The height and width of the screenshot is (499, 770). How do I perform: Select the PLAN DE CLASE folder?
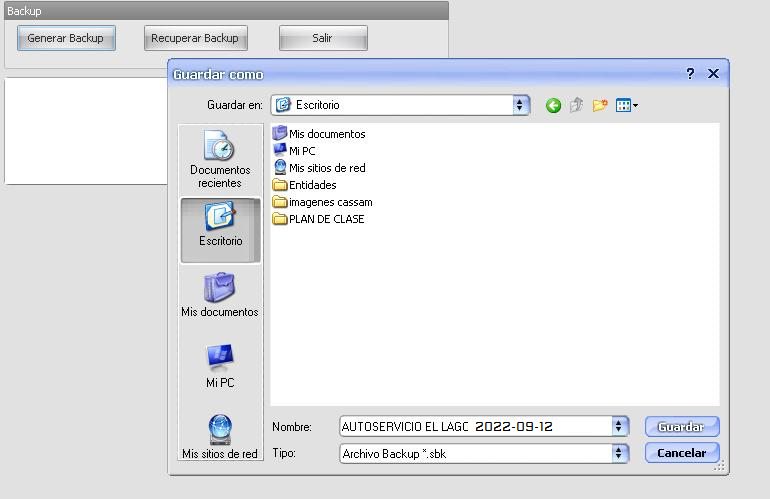tap(326, 219)
